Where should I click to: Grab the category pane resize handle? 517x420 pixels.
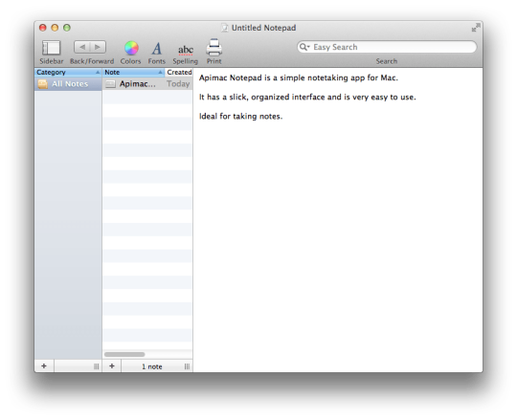click(97, 366)
